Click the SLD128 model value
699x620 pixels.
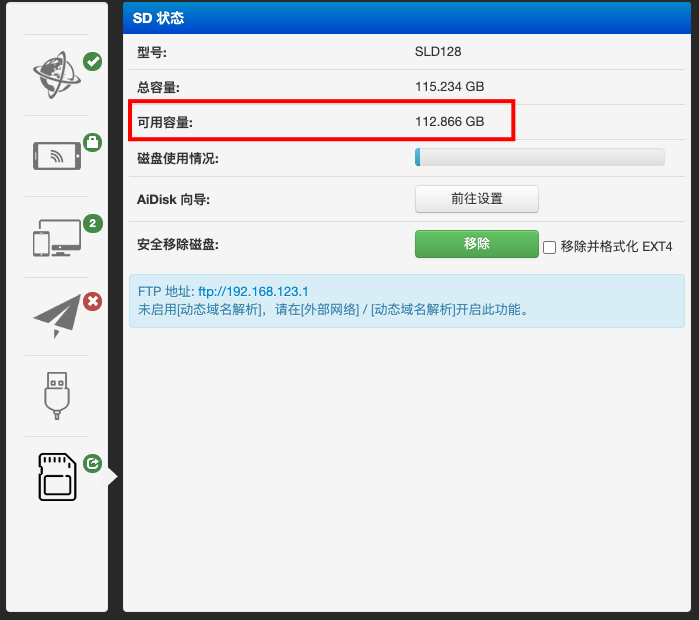pyautogui.click(x=438, y=52)
